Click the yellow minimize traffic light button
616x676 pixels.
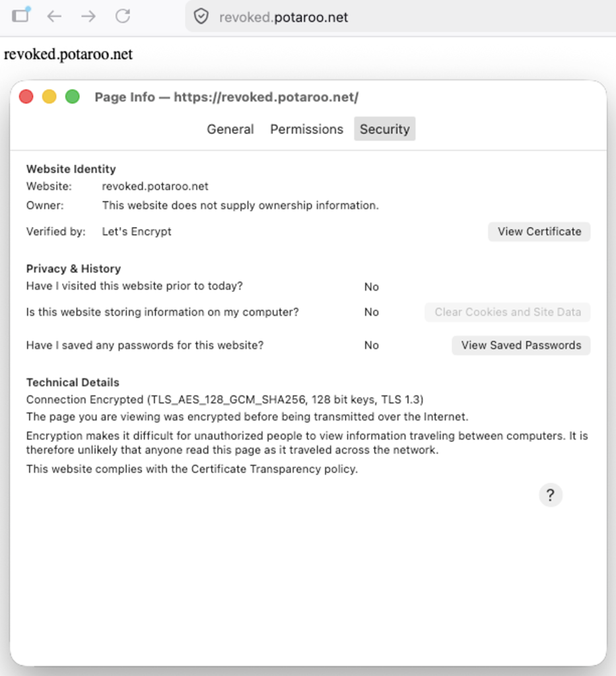pyautogui.click(x=49, y=96)
